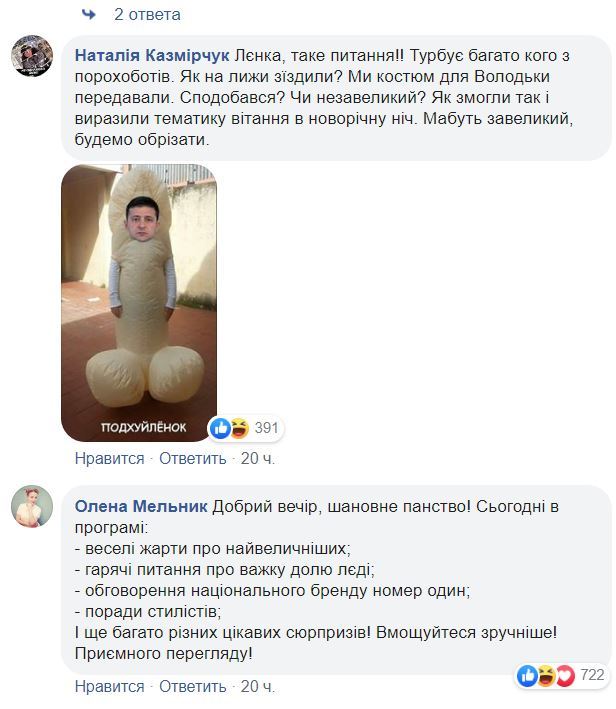Open Олена Мельник's profile avatar

click(32, 506)
